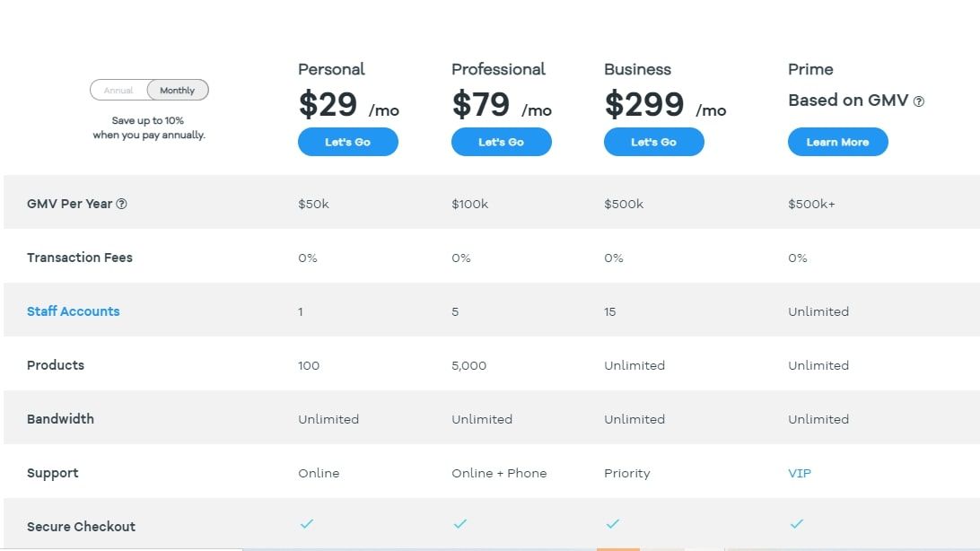
Task: Click the help icon next to Based on GMV
Action: (x=918, y=101)
